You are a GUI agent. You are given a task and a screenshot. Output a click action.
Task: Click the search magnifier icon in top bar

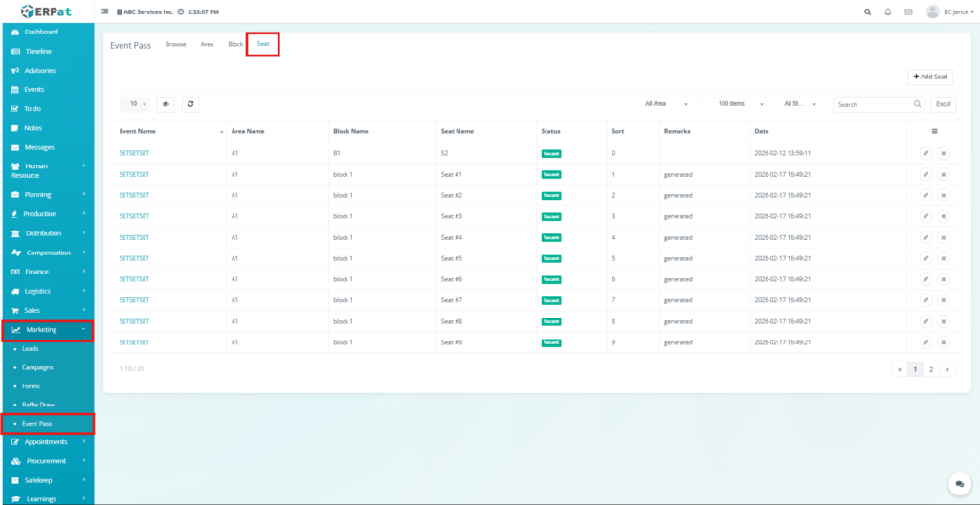pyautogui.click(x=867, y=11)
